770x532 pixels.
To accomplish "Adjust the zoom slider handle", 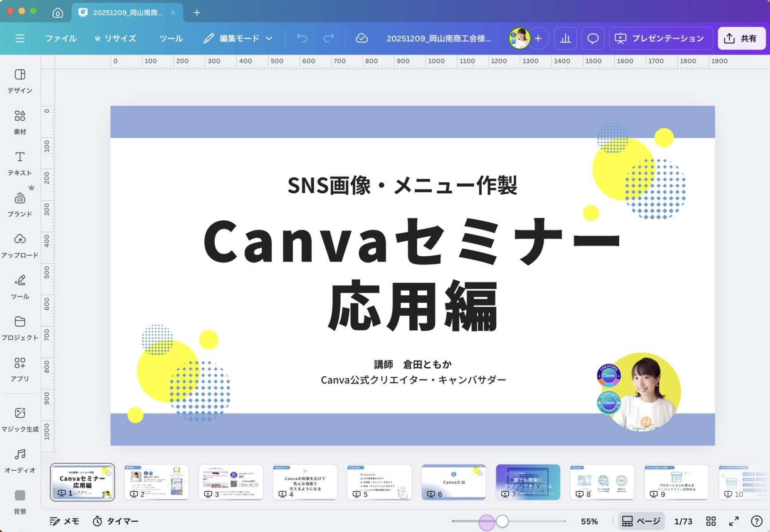I will point(502,521).
